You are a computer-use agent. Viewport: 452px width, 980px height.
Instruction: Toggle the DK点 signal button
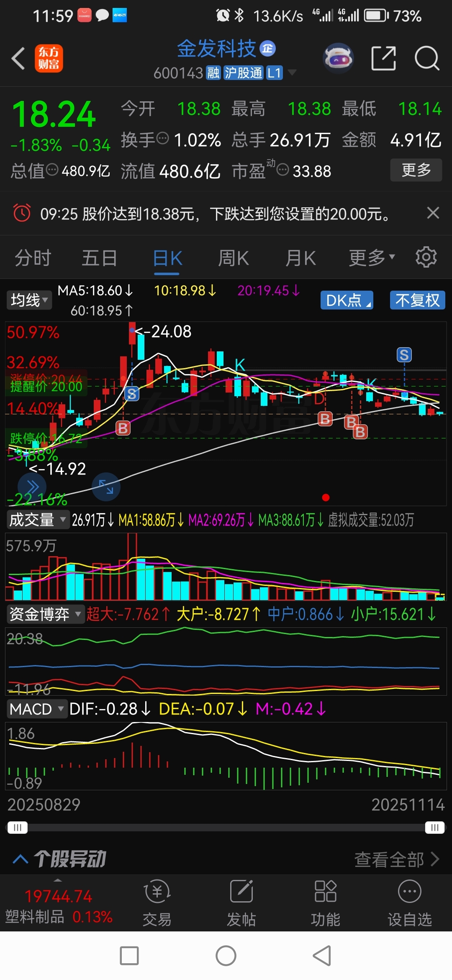pyautogui.click(x=347, y=300)
